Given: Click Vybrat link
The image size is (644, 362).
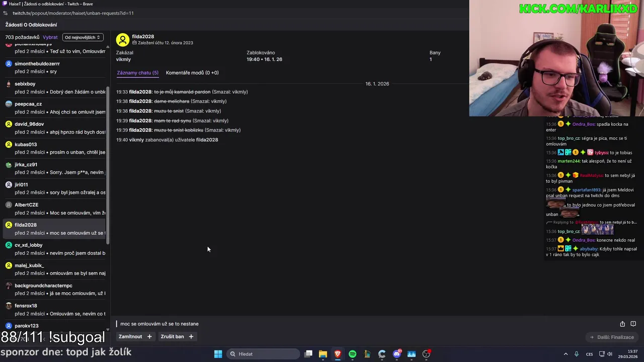Looking at the screenshot, I should pyautogui.click(x=50, y=37).
